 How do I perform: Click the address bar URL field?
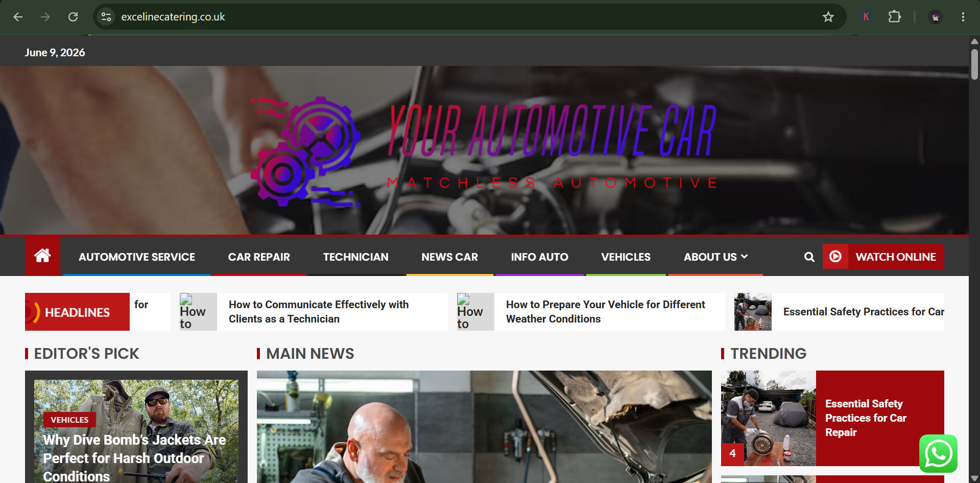(460, 17)
